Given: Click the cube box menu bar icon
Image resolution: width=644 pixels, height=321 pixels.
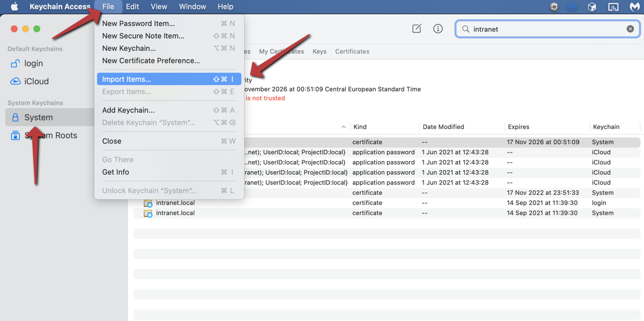Looking at the screenshot, I should coord(592,7).
